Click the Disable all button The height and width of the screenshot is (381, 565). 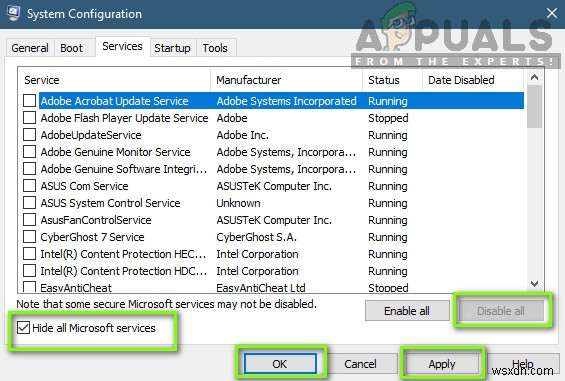[x=501, y=311]
